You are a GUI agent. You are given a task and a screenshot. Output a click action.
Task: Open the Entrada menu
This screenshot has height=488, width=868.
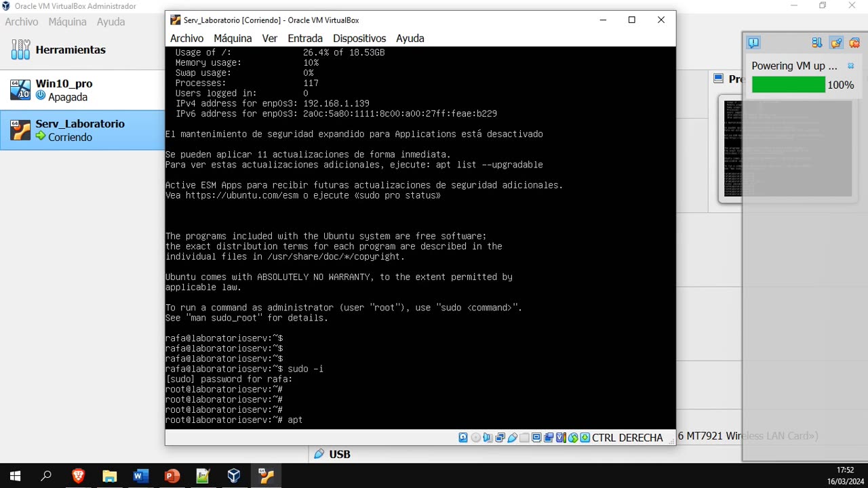(x=305, y=39)
